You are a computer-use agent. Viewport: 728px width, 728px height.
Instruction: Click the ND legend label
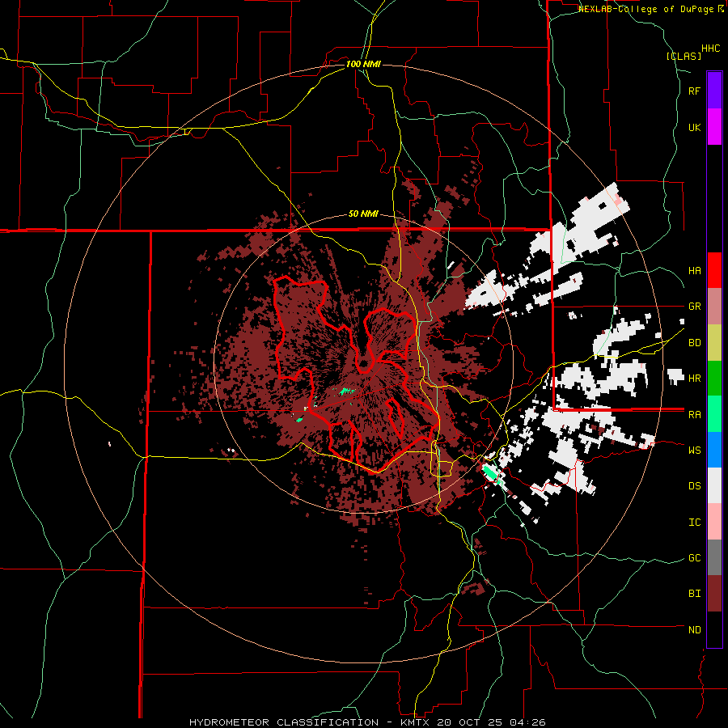694,630
